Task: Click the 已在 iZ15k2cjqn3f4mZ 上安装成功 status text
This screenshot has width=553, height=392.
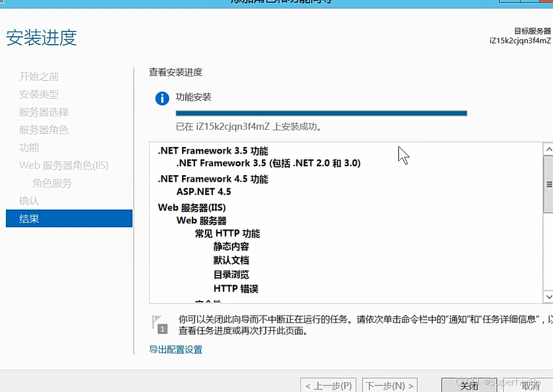Action: click(x=248, y=126)
